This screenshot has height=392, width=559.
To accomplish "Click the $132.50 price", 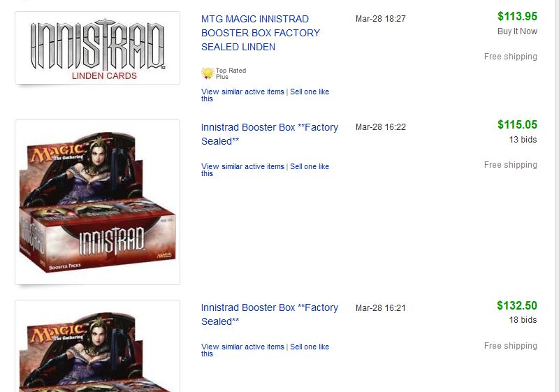I will coord(517,305).
